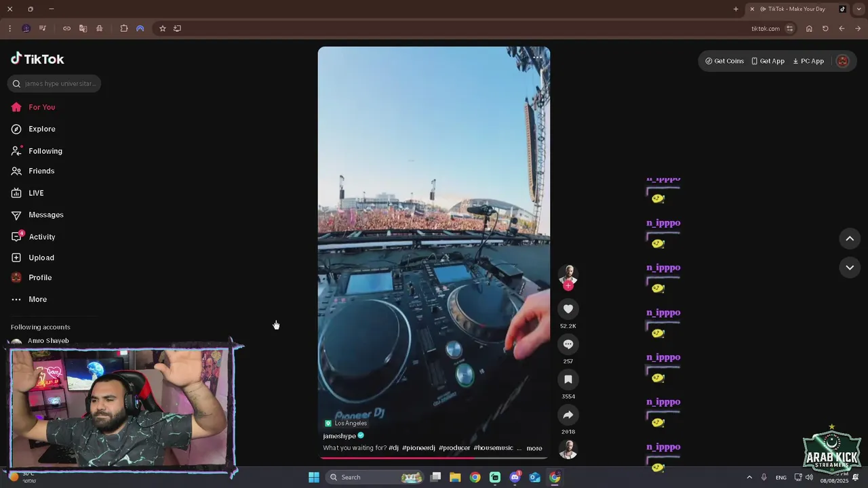This screenshot has width=868, height=488.
Task: Go to next video with down chevron
Action: tap(850, 268)
